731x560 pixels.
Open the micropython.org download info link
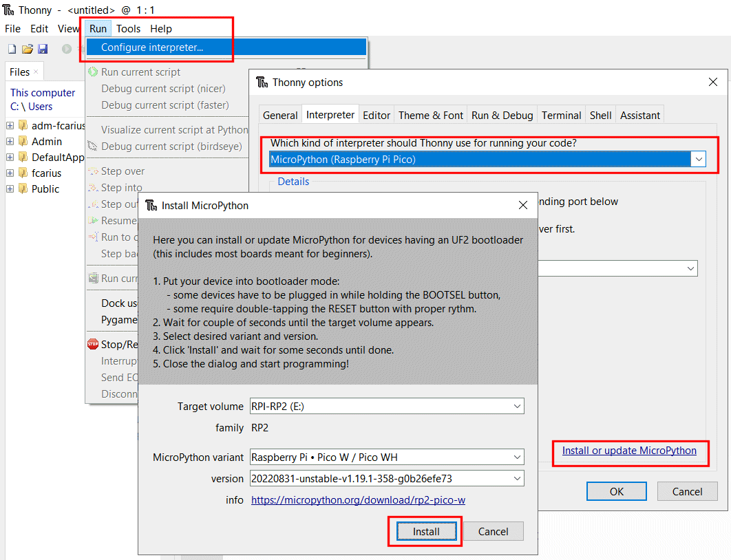pyautogui.click(x=358, y=500)
